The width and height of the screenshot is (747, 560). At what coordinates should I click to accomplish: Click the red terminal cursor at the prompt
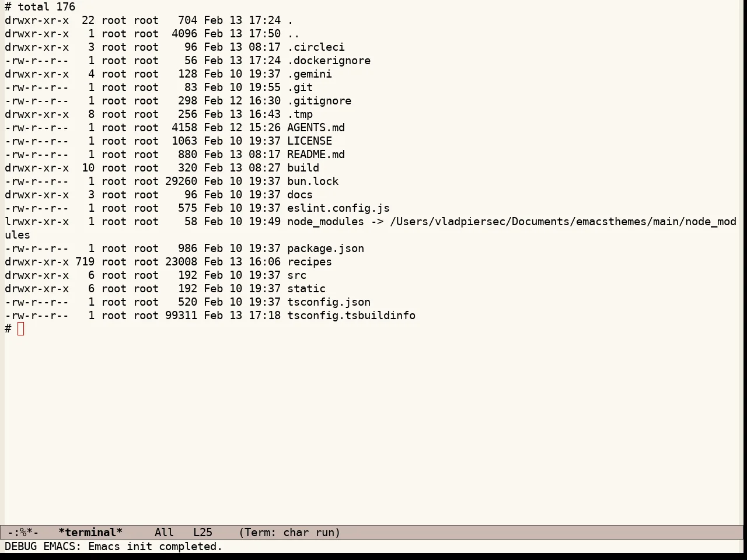[x=21, y=329]
